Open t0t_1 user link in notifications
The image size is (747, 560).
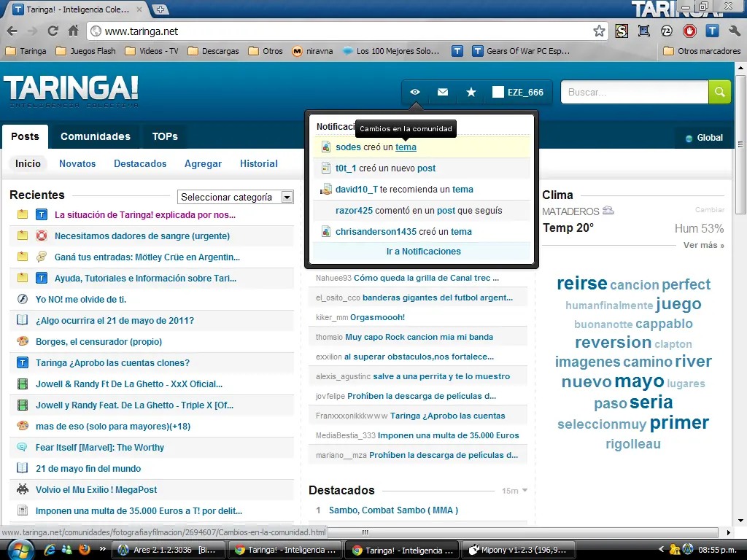(x=346, y=168)
